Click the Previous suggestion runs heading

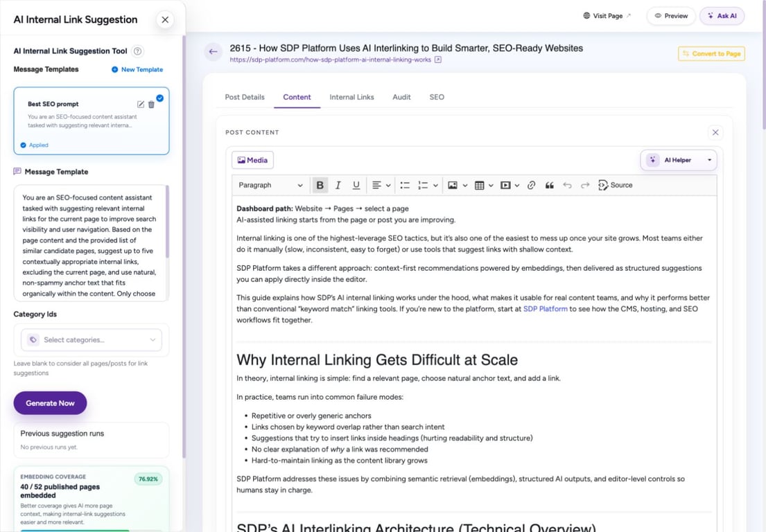[62, 434]
